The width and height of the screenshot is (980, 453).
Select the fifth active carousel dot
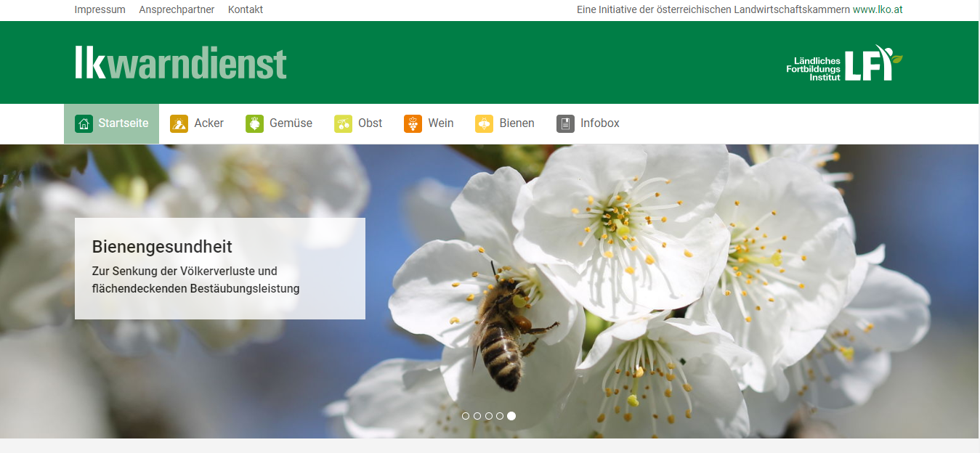pyautogui.click(x=511, y=416)
